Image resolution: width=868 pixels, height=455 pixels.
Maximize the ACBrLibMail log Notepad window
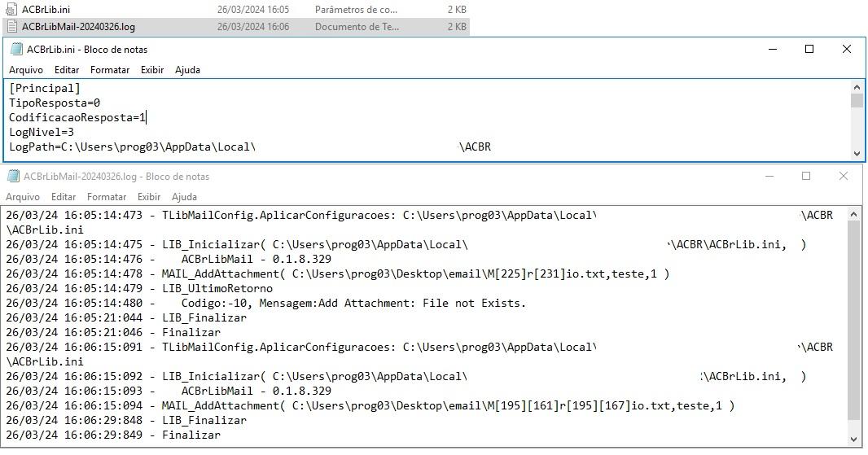click(806, 176)
